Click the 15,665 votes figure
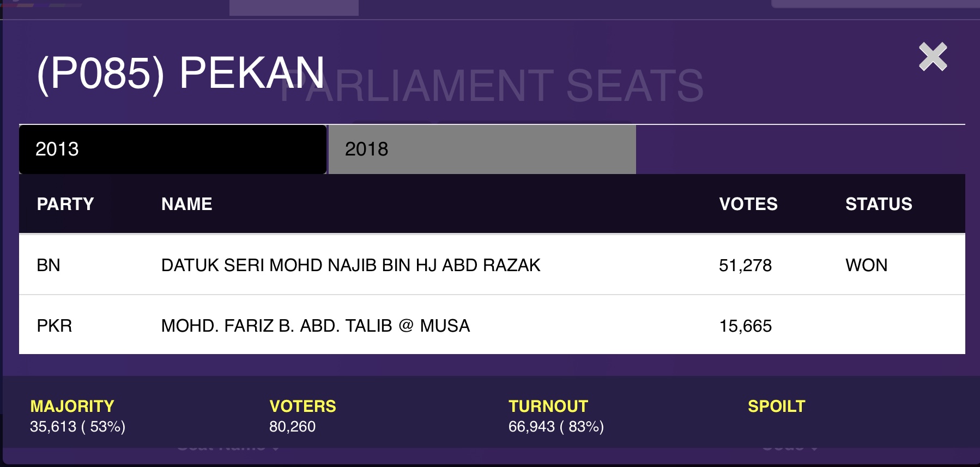This screenshot has width=980, height=467. click(x=745, y=326)
